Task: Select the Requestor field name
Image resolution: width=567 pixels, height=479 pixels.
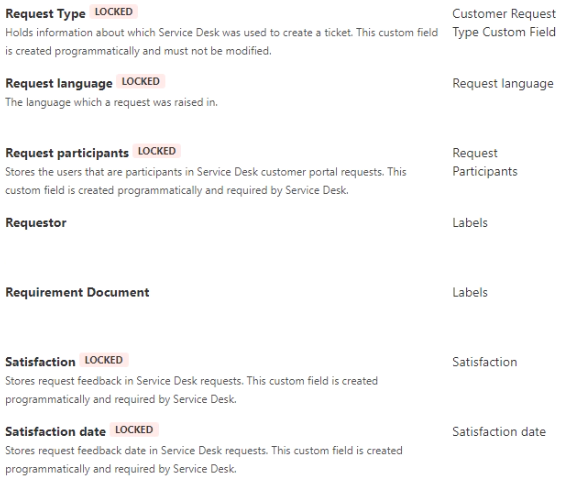Action: pyautogui.click(x=36, y=223)
